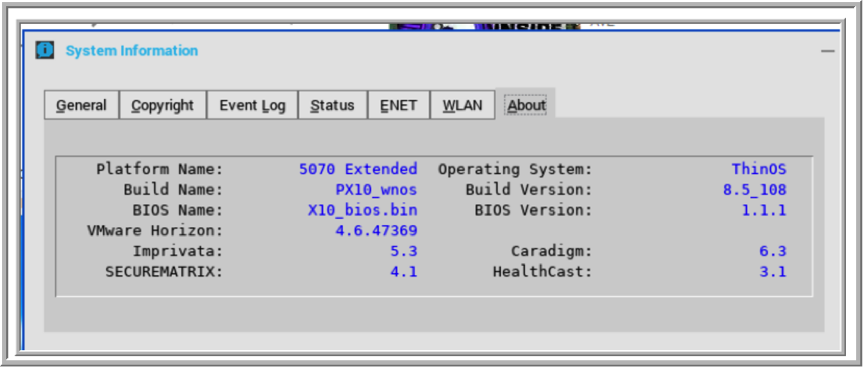
Task: Click the "BIOS Name:" label
Action: pyautogui.click(x=178, y=210)
